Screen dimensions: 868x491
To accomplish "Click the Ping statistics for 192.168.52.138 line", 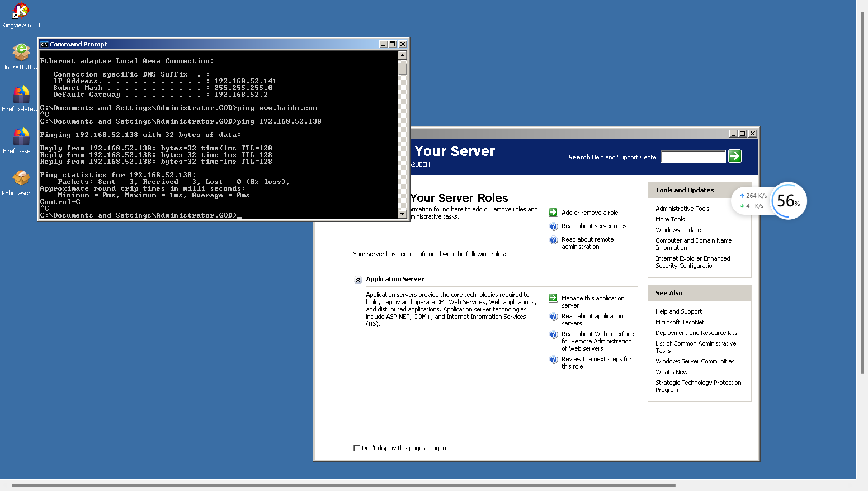I will (x=118, y=175).
